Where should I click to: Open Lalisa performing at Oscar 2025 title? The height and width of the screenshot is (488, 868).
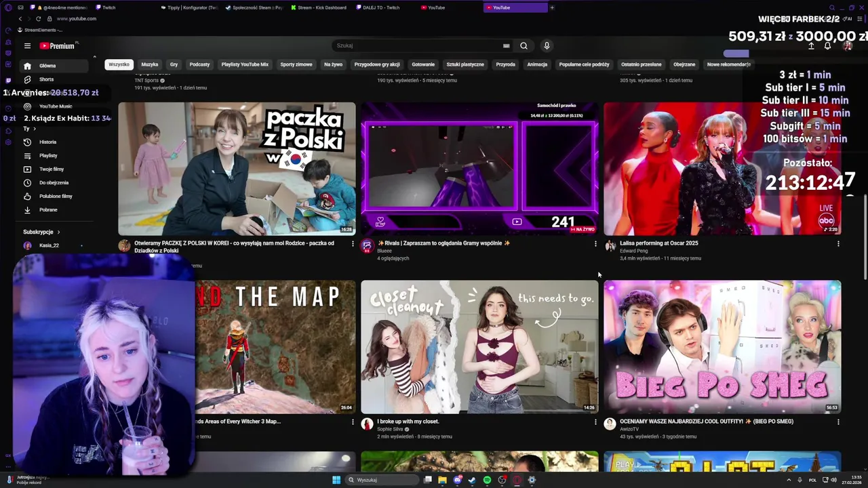click(x=658, y=243)
